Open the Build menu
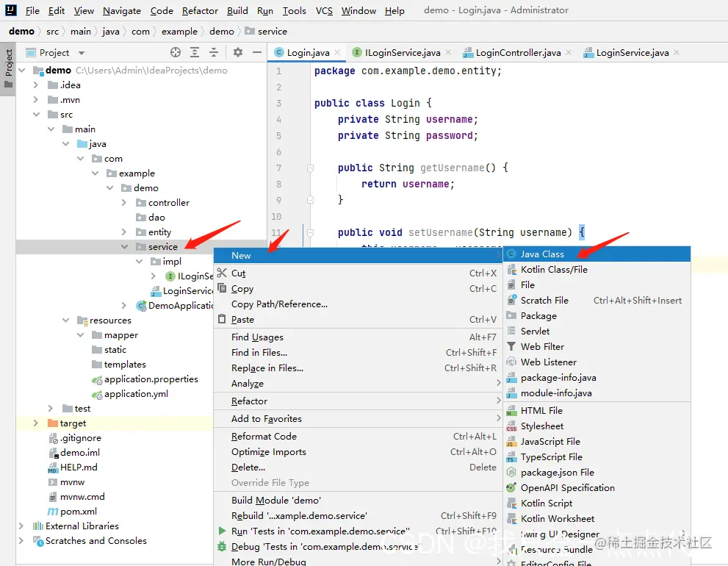 (237, 11)
